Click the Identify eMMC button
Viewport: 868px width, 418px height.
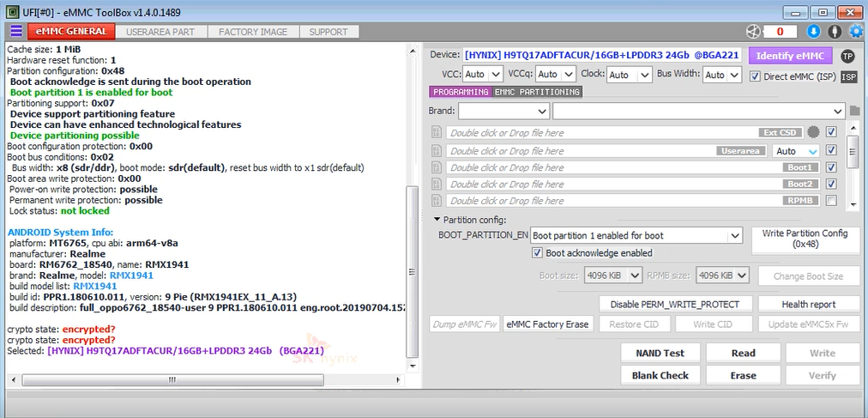click(x=791, y=56)
